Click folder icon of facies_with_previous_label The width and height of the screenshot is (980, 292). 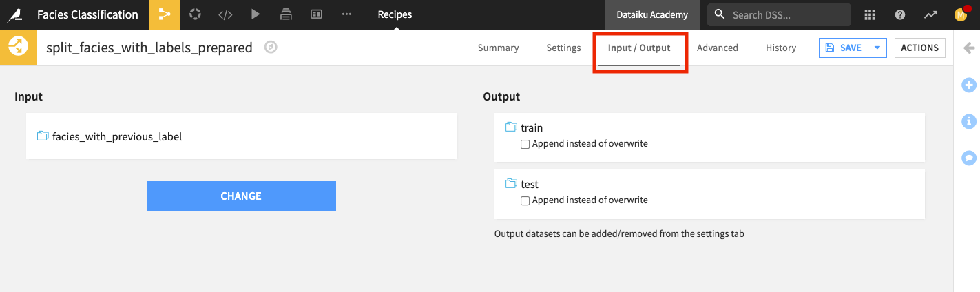pos(43,136)
